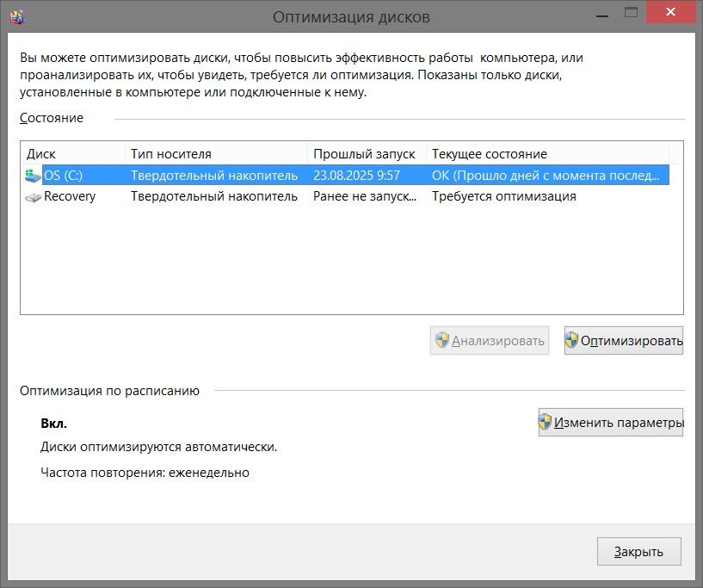The height and width of the screenshot is (588, 703).
Task: Click the 23.08.2025 9:57 last run cell
Action: 356,176
